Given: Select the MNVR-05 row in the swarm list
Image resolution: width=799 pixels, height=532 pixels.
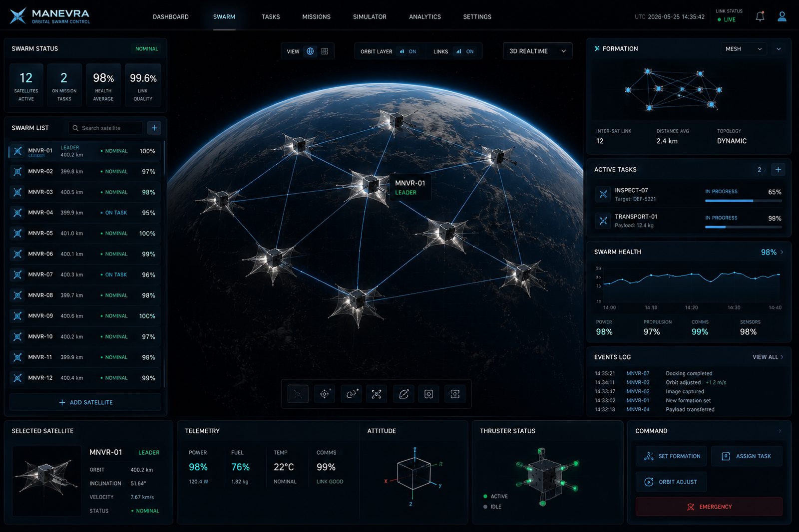Looking at the screenshot, I should pyautogui.click(x=85, y=234).
